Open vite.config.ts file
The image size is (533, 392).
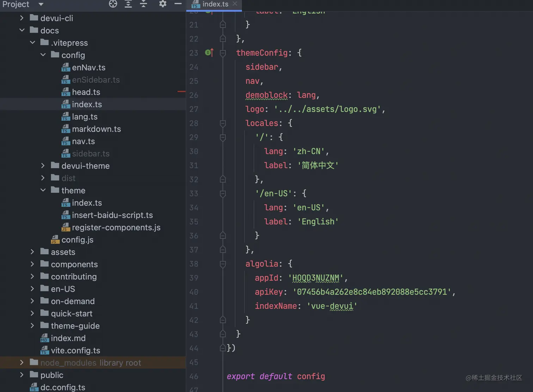coord(75,350)
